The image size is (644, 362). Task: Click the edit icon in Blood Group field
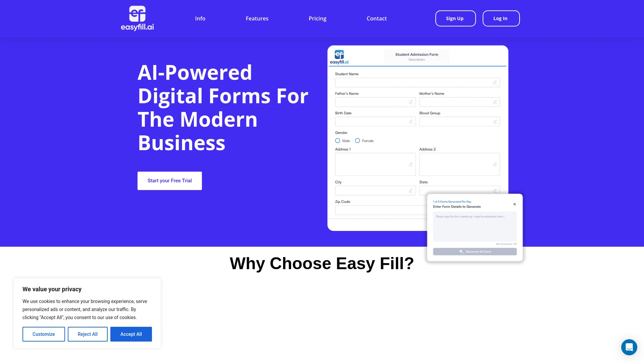tap(495, 122)
